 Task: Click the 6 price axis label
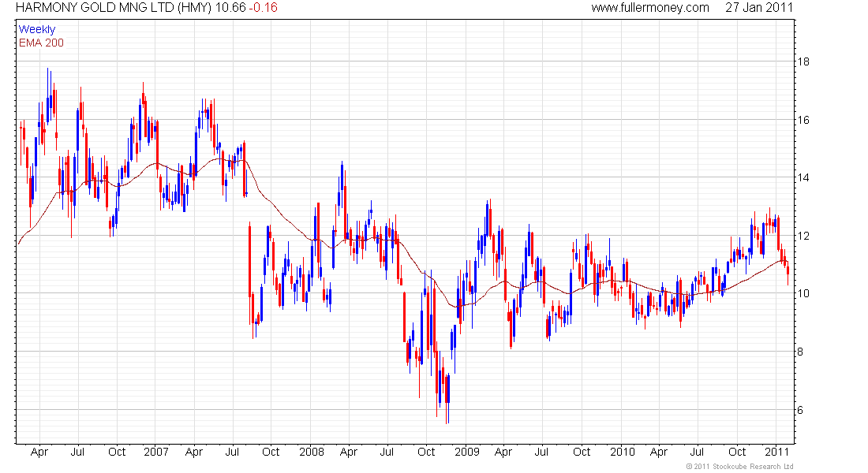pos(800,411)
